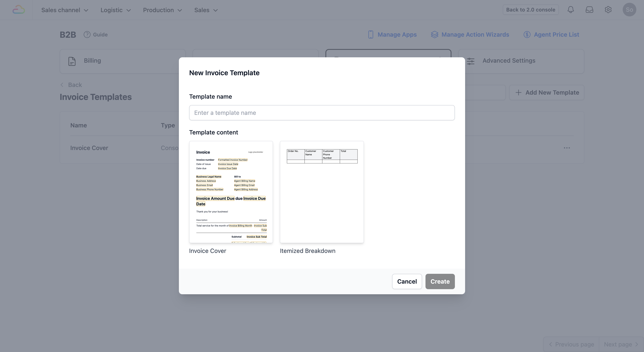The width and height of the screenshot is (644, 352).
Task: Click the Advanced Settings sliders icon
Action: (x=470, y=61)
